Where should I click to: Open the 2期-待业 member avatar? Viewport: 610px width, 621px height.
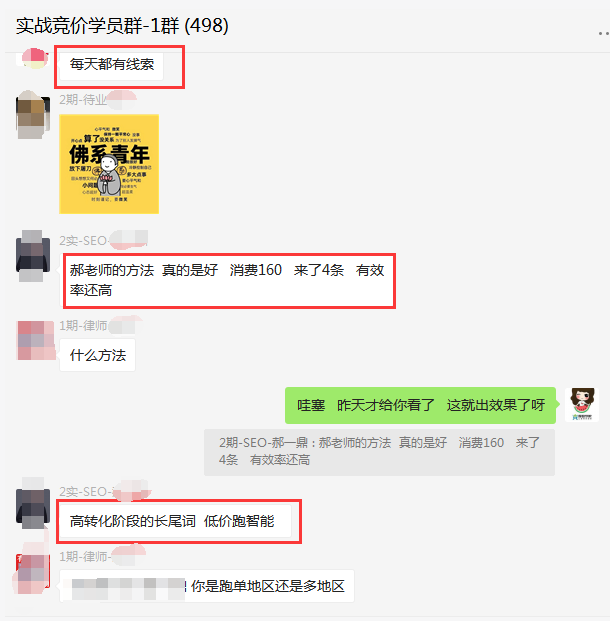[33, 114]
